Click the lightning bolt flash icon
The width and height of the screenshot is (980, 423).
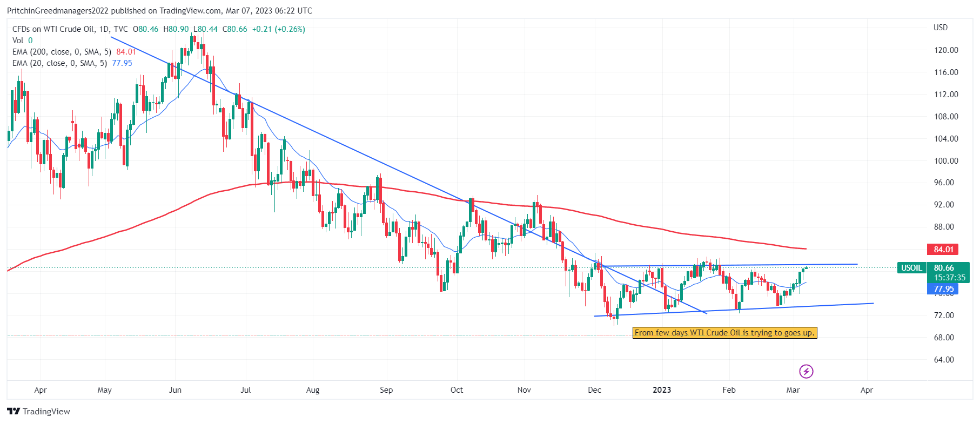pos(806,371)
